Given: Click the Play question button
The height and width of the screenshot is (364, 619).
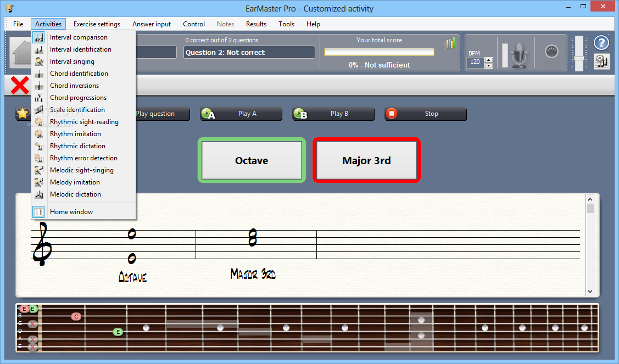Looking at the screenshot, I should [163, 114].
